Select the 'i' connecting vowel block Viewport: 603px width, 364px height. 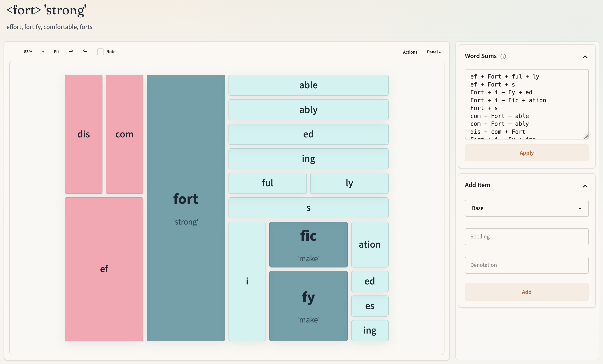(247, 281)
